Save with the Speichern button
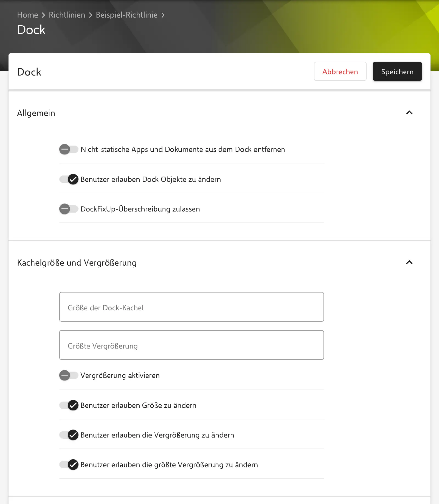439x504 pixels. (x=397, y=71)
